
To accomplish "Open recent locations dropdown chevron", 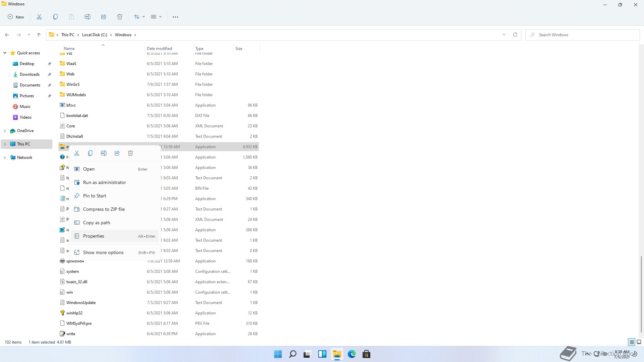I will point(29,35).
